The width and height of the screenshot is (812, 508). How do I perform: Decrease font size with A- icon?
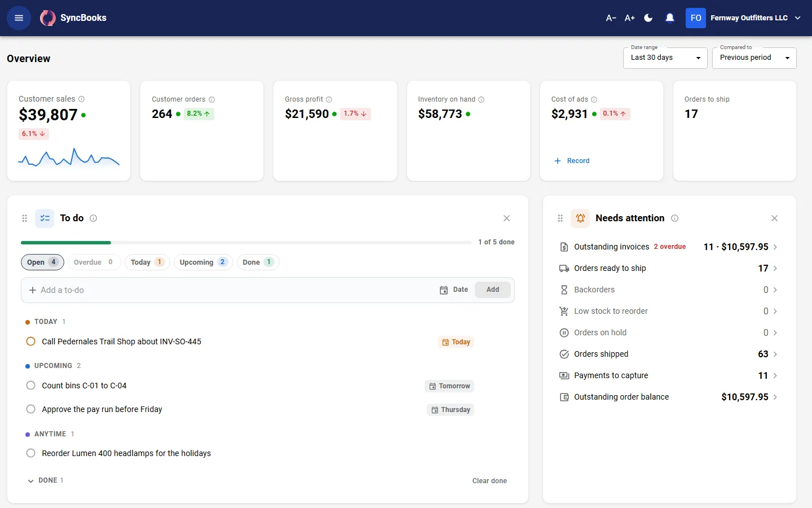pos(611,18)
